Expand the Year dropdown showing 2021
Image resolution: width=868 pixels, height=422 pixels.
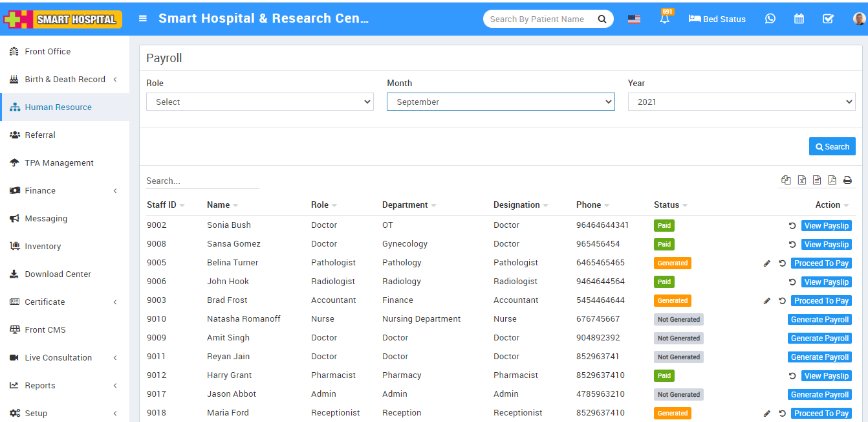click(741, 102)
